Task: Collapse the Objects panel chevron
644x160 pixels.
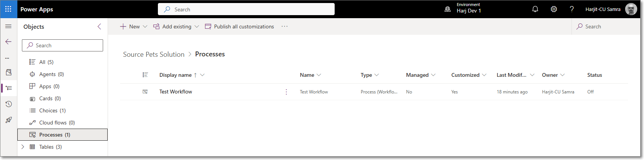Action: point(99,26)
